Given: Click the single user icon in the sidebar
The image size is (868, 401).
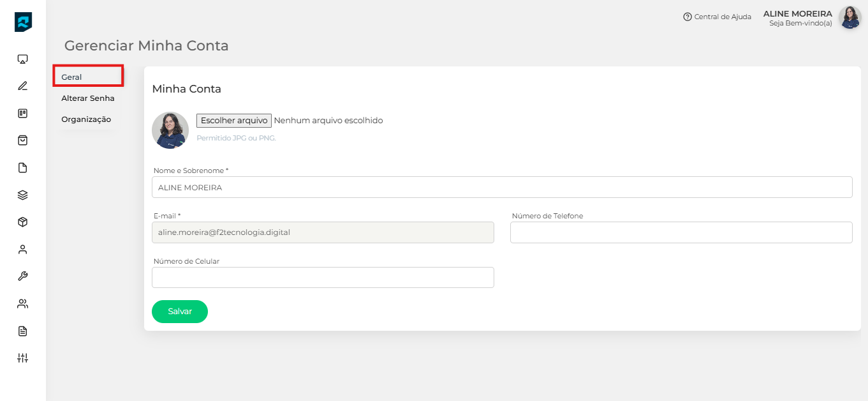Looking at the screenshot, I should [x=23, y=249].
